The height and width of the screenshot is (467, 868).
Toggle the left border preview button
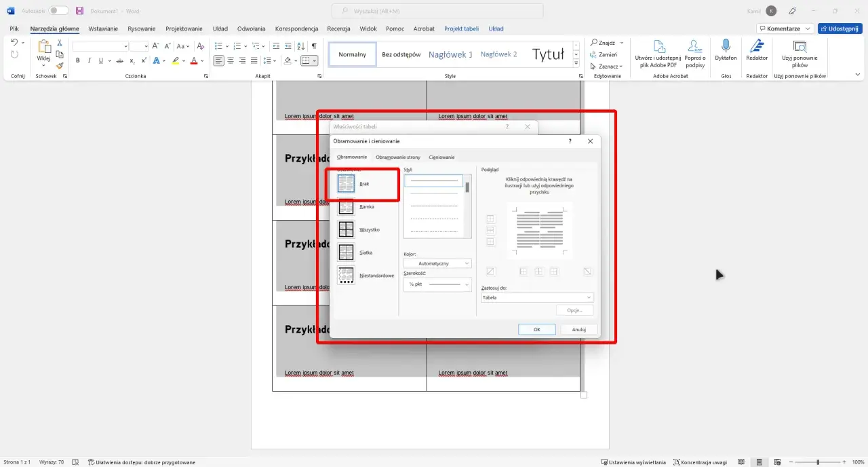tap(524, 272)
